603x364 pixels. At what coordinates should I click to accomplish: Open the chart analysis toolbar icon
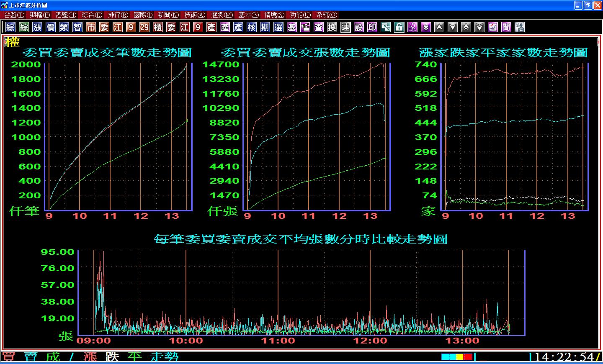point(493,27)
